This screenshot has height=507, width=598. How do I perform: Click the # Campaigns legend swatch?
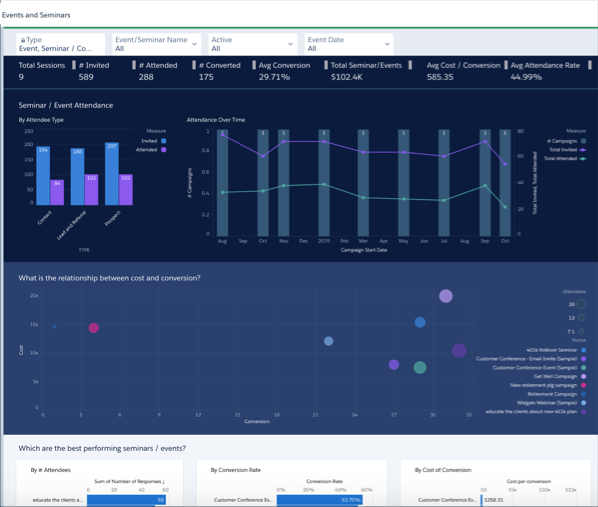click(x=583, y=141)
